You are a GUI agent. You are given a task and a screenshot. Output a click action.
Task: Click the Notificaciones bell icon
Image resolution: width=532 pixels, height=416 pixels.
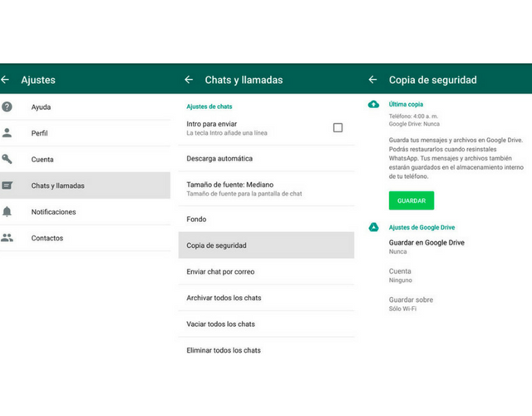tap(7, 211)
